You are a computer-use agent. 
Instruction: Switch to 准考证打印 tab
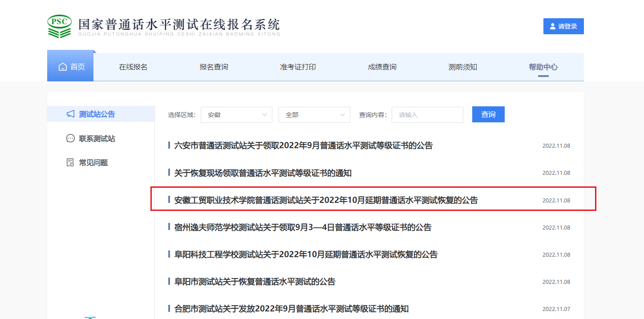click(298, 67)
